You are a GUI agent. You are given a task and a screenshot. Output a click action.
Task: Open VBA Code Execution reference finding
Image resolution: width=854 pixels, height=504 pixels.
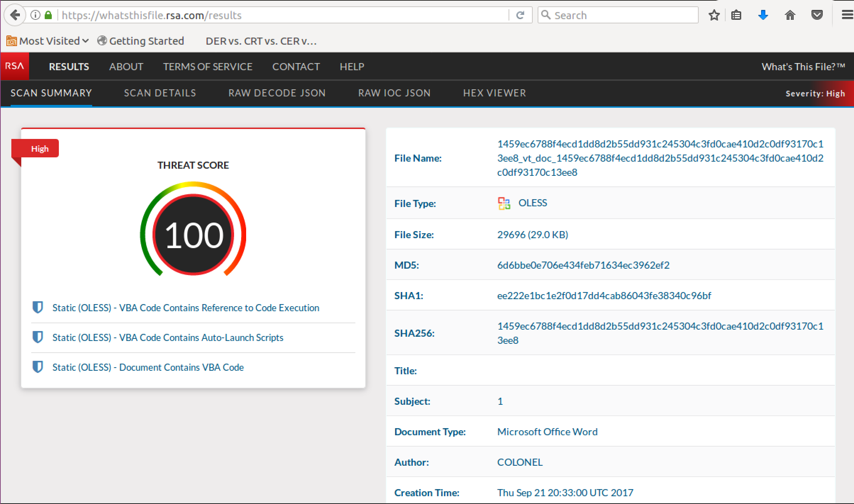pos(185,308)
